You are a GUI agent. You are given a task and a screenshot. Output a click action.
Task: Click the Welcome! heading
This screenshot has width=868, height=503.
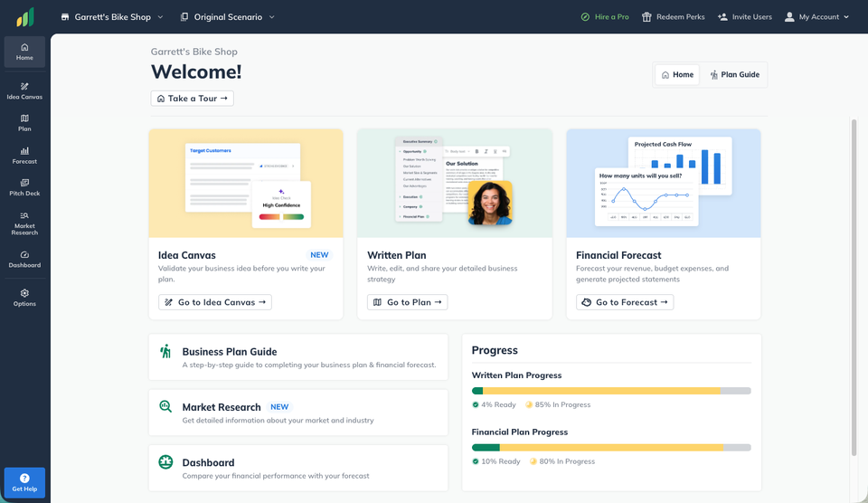coord(196,72)
